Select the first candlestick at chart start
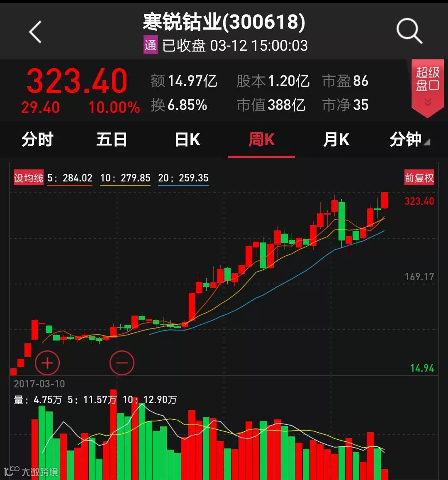Viewport: 448px width, 480px height. point(13,372)
